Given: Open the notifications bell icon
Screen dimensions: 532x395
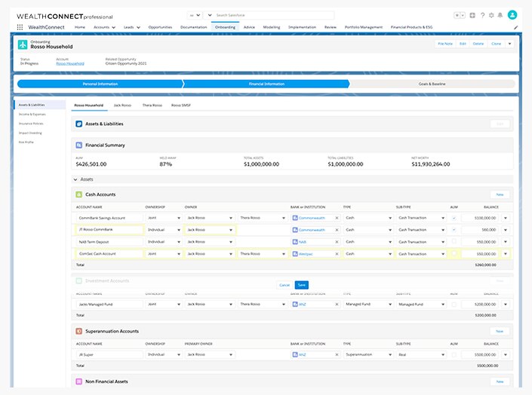Looking at the screenshot, I should tap(500, 15).
